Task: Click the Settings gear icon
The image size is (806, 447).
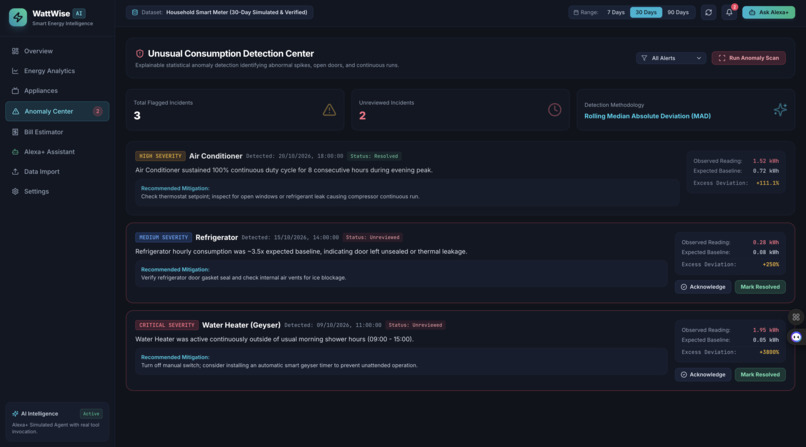Action: click(x=15, y=191)
